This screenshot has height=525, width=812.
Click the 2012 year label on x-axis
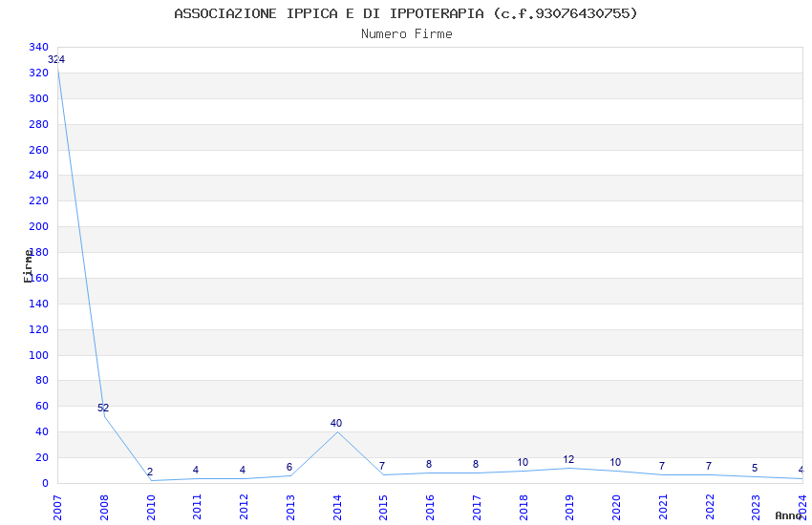pyautogui.click(x=244, y=507)
